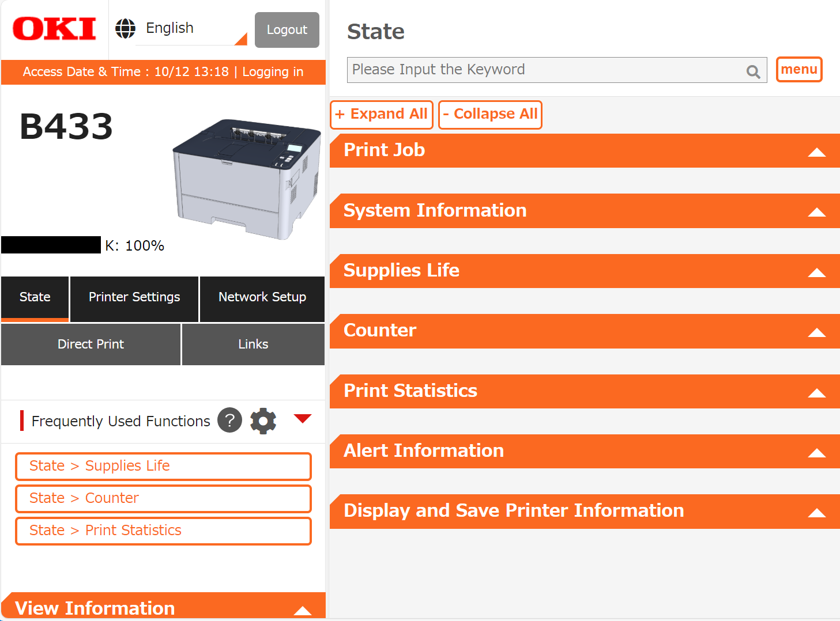Viewport: 840px width, 621px height.
Task: Open the English language dropdown
Action: coord(191,29)
